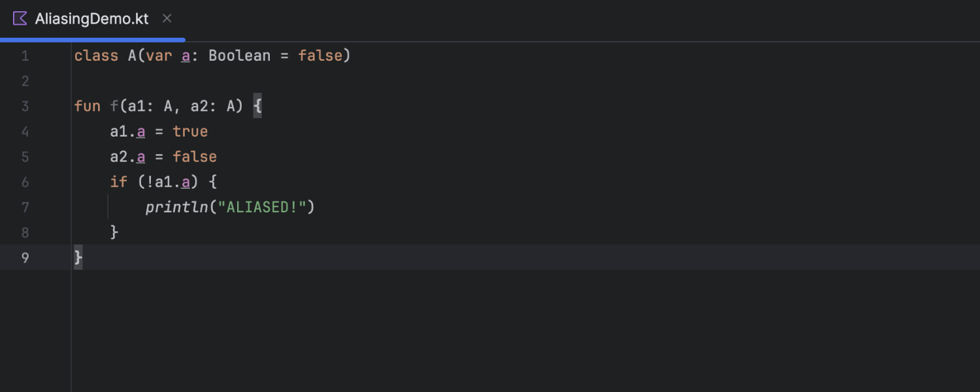
Task: Click line number 3 in the gutter
Action: 25,106
